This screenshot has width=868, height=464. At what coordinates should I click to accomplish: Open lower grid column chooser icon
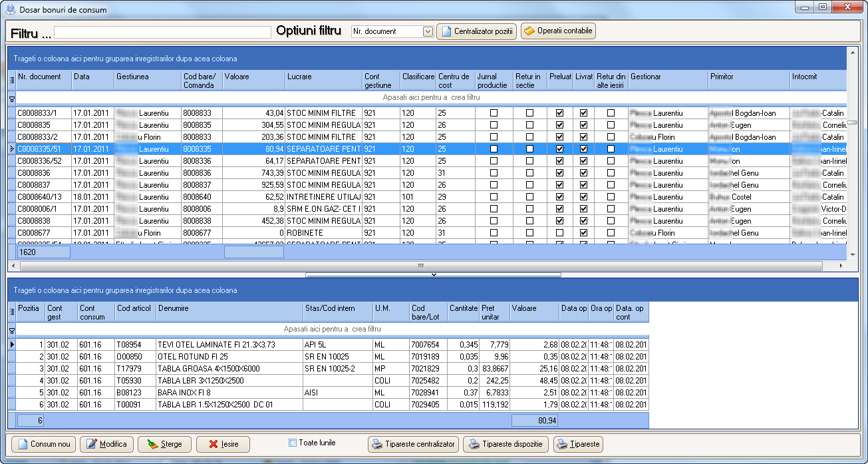tap(11, 312)
